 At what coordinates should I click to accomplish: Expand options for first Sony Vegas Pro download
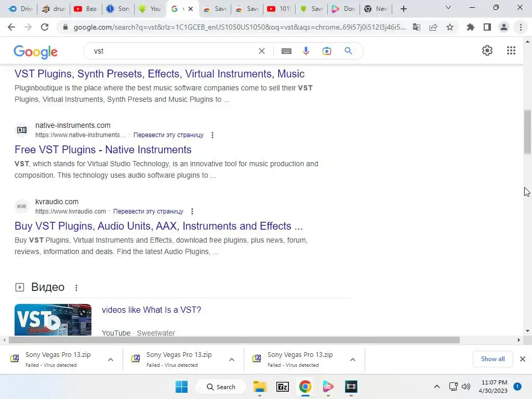click(111, 360)
